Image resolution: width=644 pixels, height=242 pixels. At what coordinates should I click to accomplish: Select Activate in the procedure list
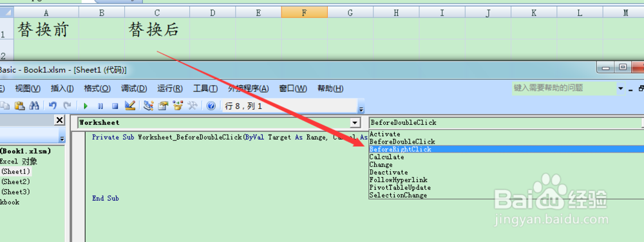coord(506,134)
